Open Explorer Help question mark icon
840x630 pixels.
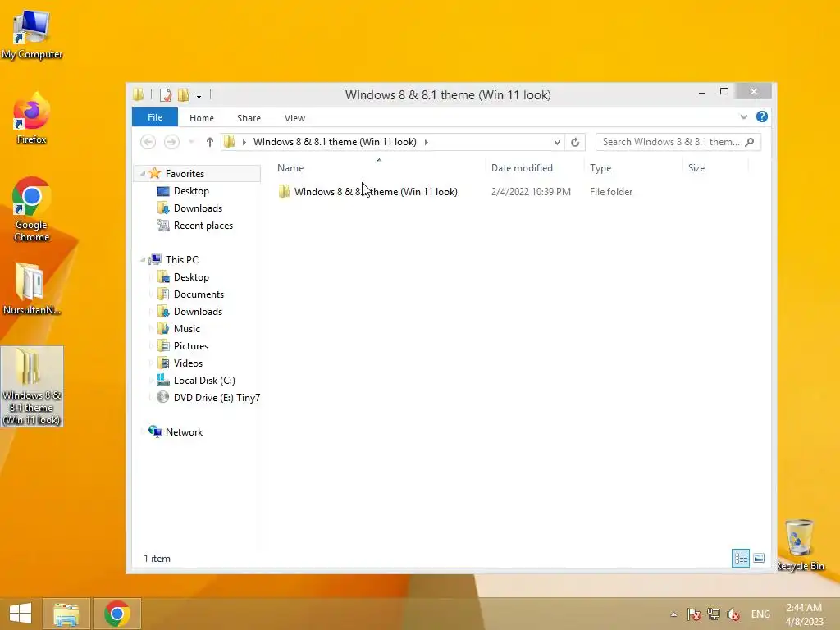pos(762,116)
